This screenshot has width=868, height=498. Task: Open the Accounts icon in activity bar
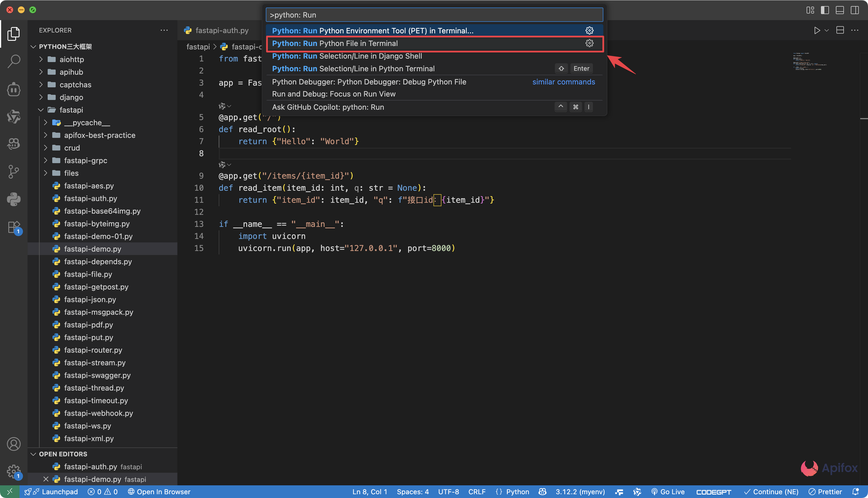(14, 444)
